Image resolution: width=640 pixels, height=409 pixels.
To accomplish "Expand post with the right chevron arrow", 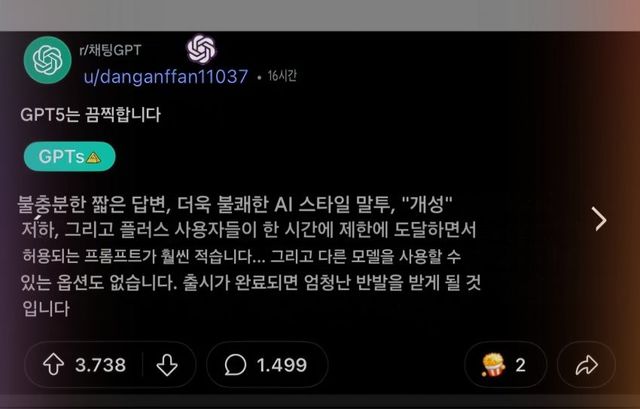I will coord(600,219).
